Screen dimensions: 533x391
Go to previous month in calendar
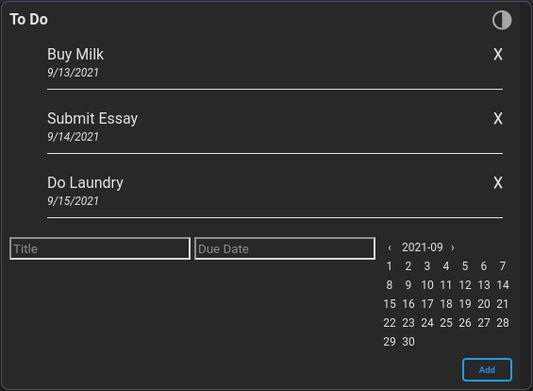(390, 248)
